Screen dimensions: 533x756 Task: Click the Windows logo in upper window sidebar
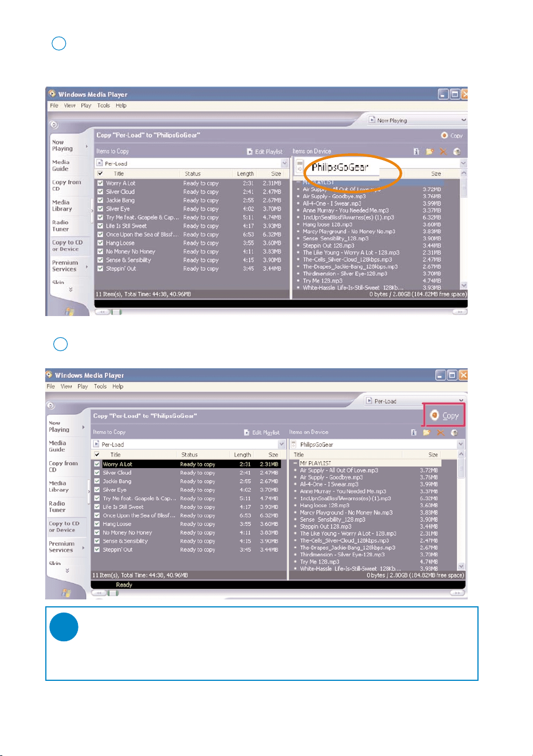[x=70, y=311]
